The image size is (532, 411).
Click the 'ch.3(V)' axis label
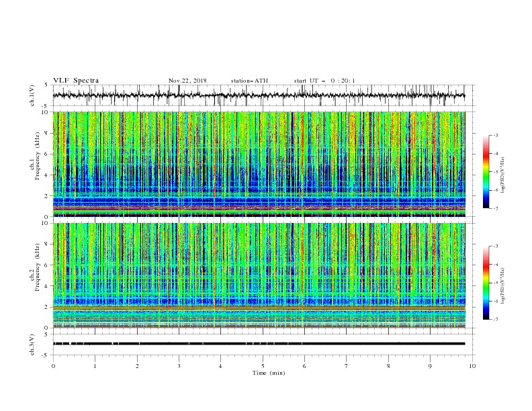[x=32, y=345]
